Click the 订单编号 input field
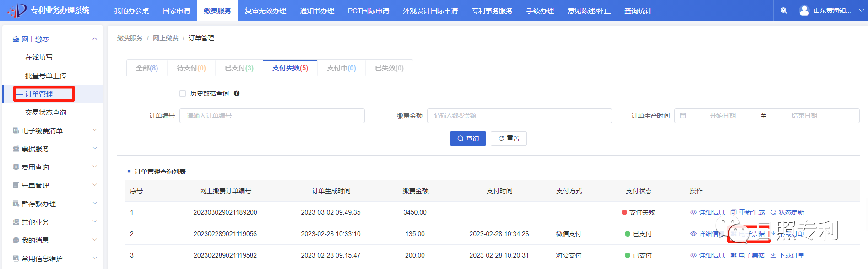Screen dimensions: 868x269 (272, 116)
